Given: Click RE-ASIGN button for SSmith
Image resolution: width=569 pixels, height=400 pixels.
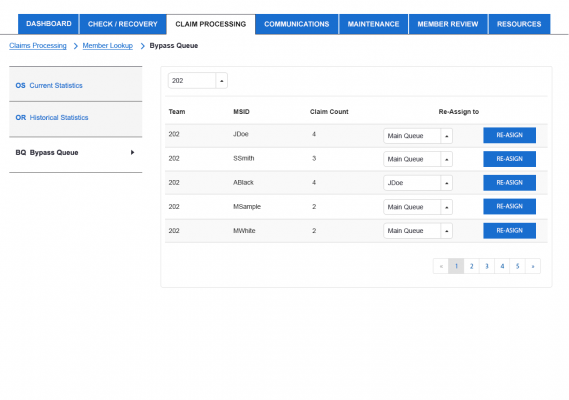Looking at the screenshot, I should 509,159.
